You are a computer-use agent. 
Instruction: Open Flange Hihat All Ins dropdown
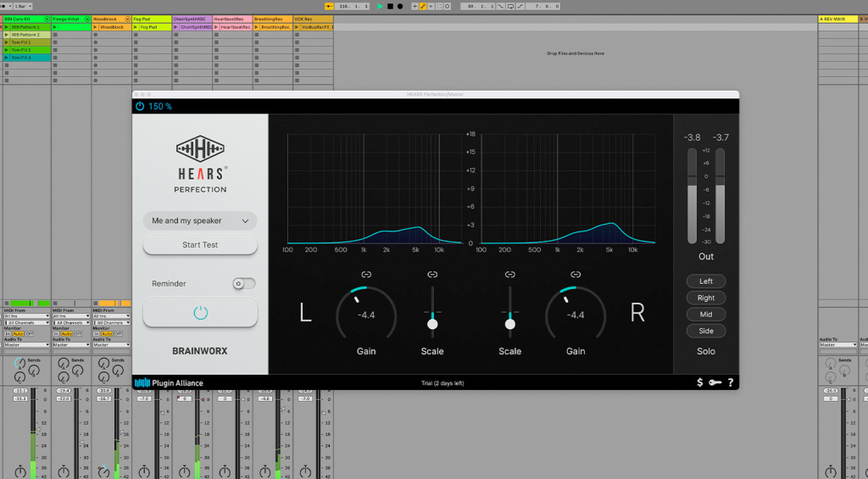click(71, 316)
